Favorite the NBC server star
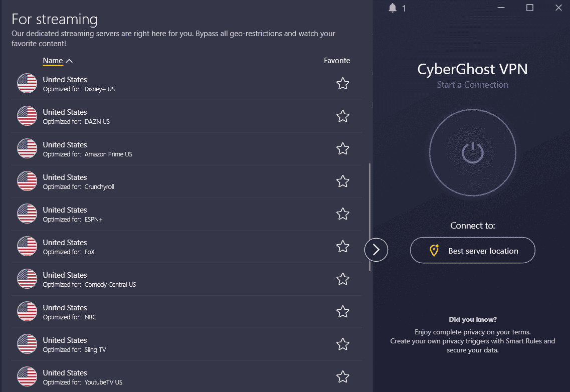 pyautogui.click(x=343, y=312)
